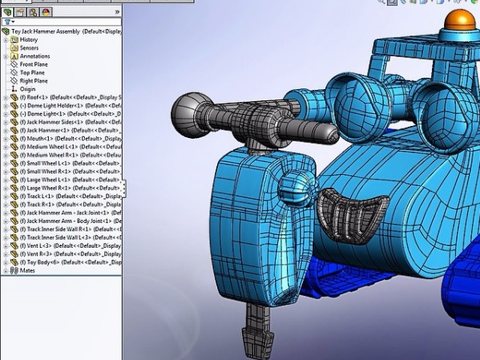Image resolution: width=480 pixels, height=360 pixels.
Task: Open the DisplayManager appearance sphere tab
Action: coord(46,12)
